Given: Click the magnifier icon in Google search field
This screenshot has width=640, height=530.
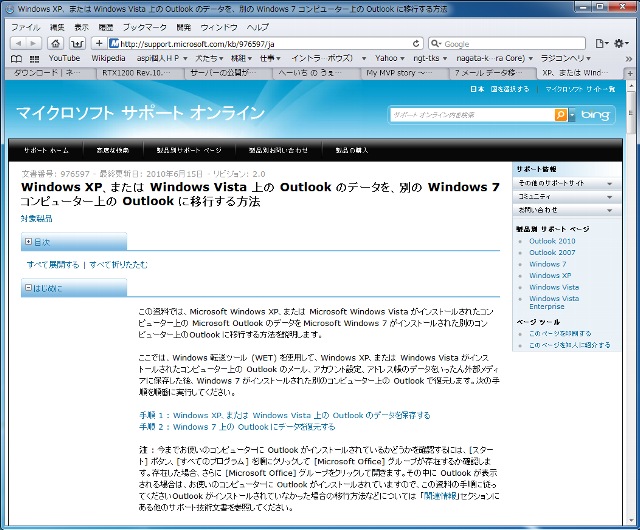Looking at the screenshot, I should [x=436, y=44].
